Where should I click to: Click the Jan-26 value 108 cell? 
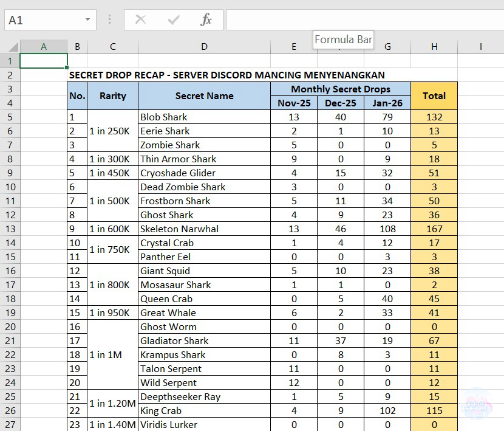387,229
